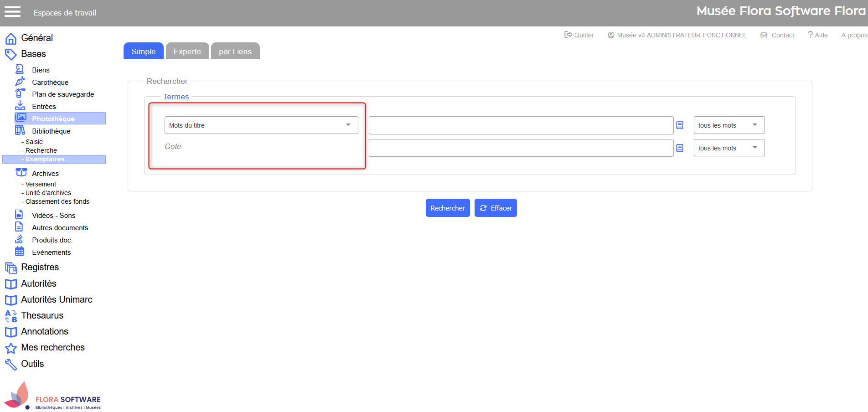
Task: Expand first 'tous les mots' dropdown
Action: pyautogui.click(x=728, y=125)
